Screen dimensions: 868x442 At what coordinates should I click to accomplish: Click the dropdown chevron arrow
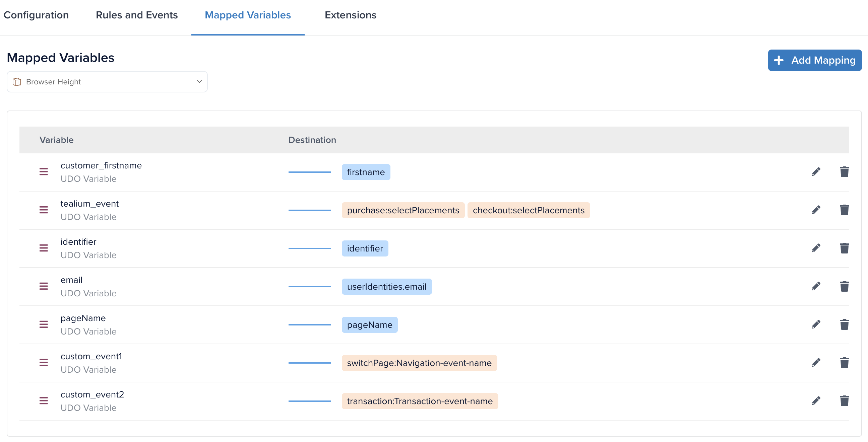click(x=199, y=82)
